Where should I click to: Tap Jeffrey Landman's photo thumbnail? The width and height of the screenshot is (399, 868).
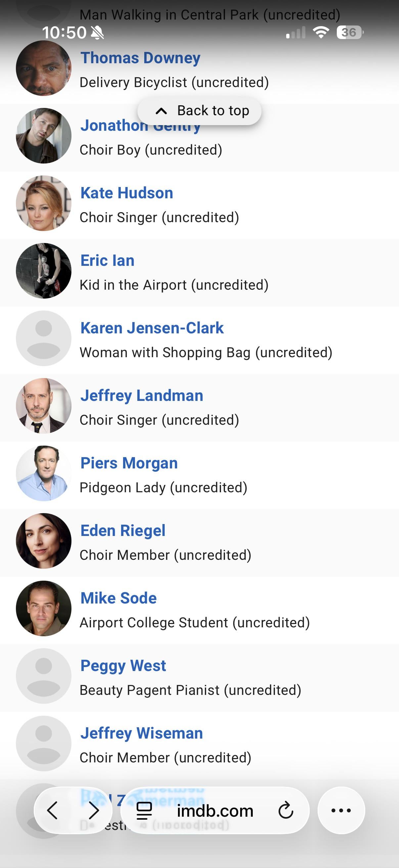[43, 406]
